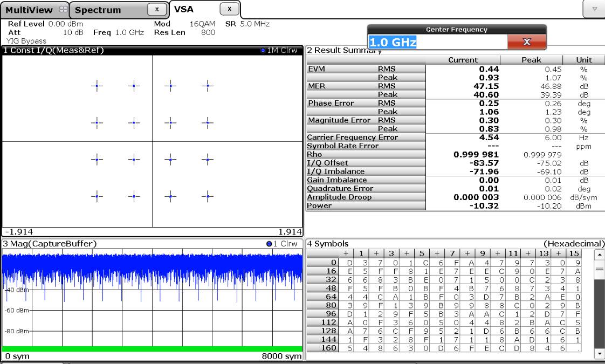Click the Ref Level 0.00 dBm setting
The height and width of the screenshot is (364, 605).
click(45, 24)
